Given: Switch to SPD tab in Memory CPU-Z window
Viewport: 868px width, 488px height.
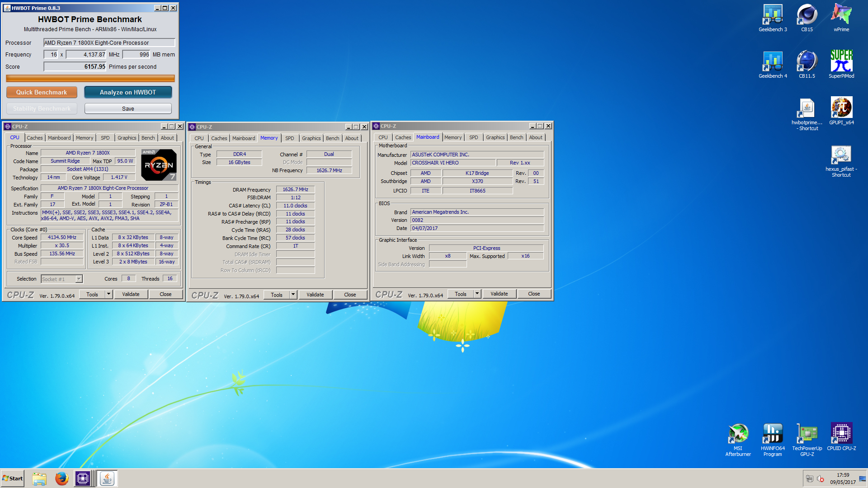Looking at the screenshot, I should click(x=290, y=138).
